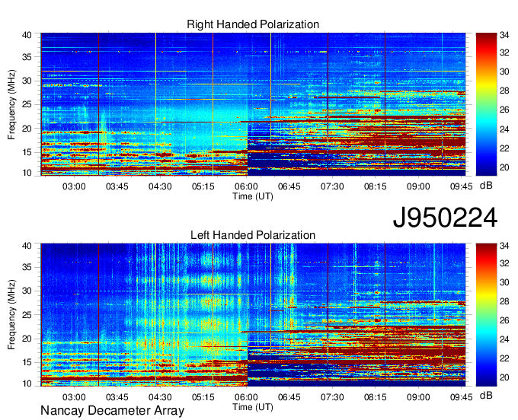Click the 40 MHz tick on Right Handed plot
518x420 pixels.
[x=27, y=35]
